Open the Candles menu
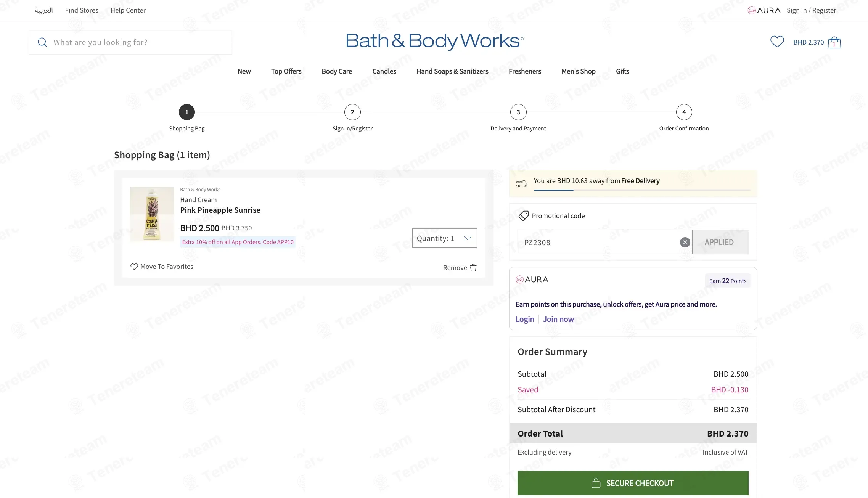Viewport: 868px width, 498px height. click(x=384, y=71)
